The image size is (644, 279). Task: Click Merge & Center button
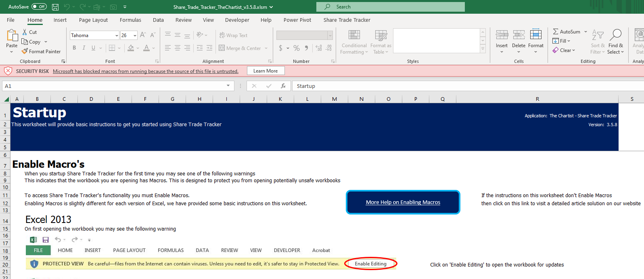click(240, 48)
